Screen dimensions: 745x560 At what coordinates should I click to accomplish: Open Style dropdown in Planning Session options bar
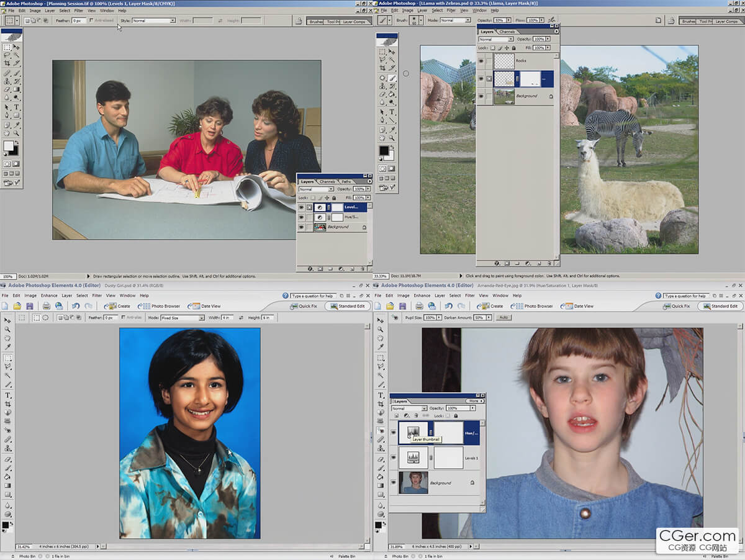(154, 20)
